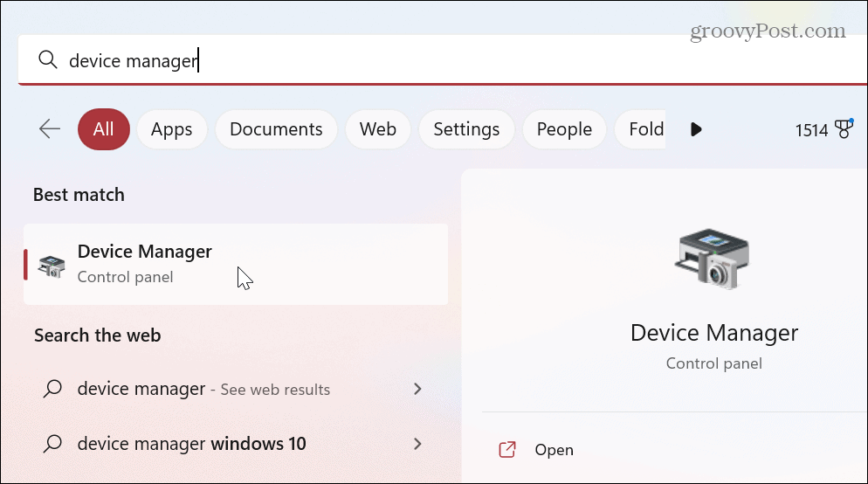Switch to the Apps filter tab
The image size is (868, 484).
[172, 129]
